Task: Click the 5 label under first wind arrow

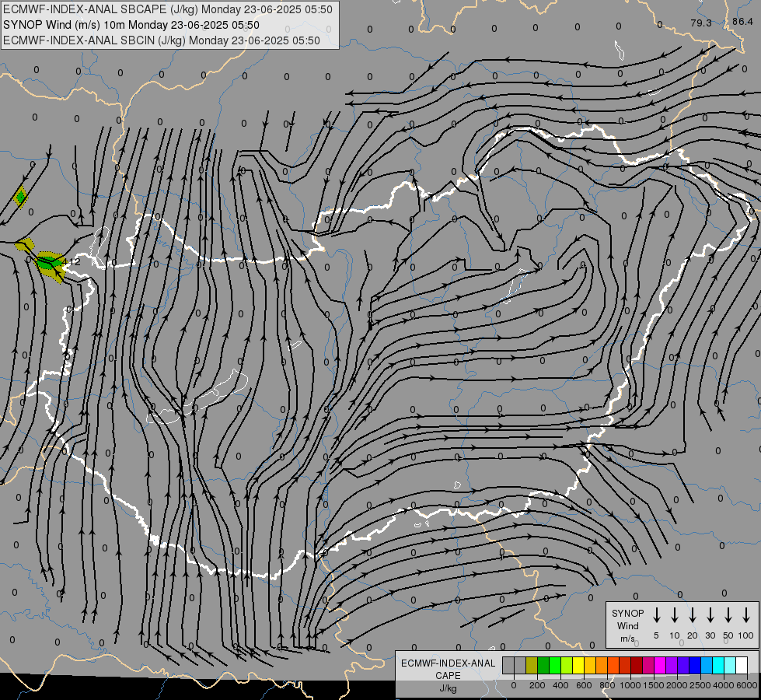Action: click(656, 635)
